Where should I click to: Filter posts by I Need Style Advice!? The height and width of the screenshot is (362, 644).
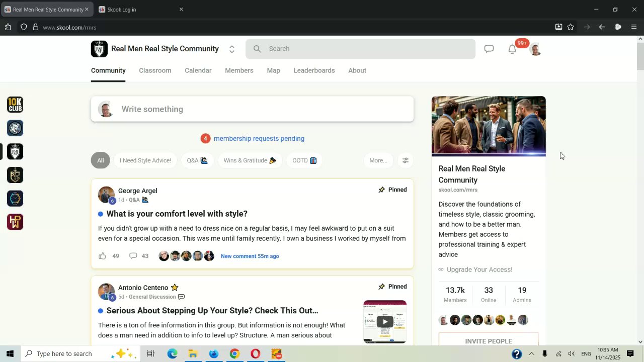tap(145, 160)
